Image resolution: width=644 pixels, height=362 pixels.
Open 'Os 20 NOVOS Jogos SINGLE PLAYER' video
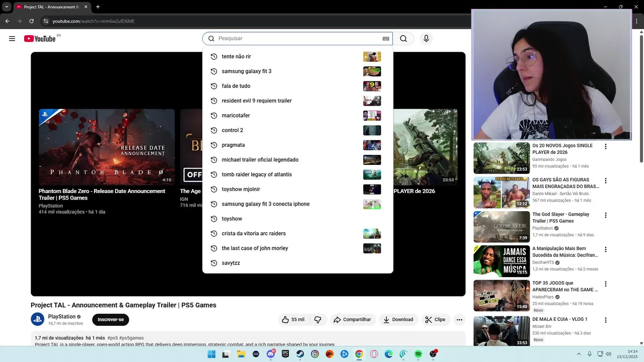pos(502,158)
